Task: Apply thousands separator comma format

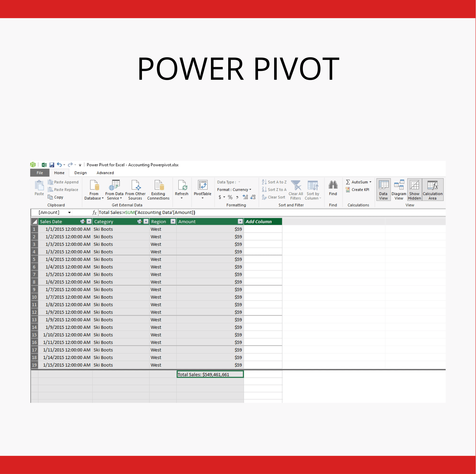Action: tap(237, 197)
